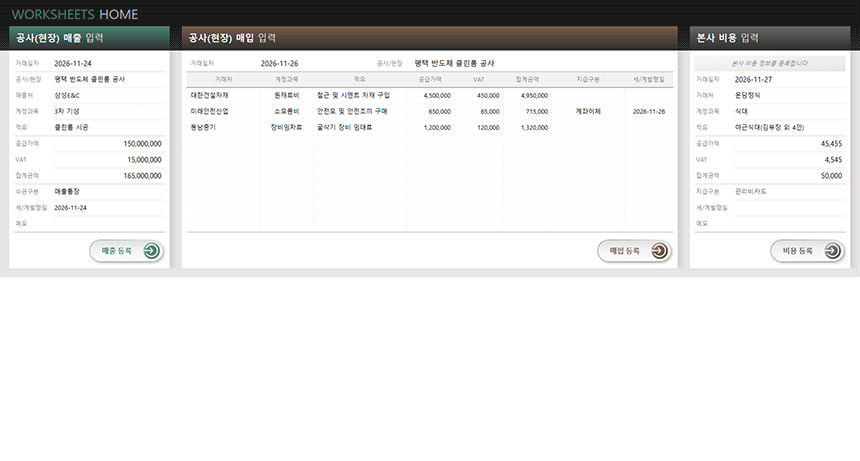Viewport: 860px width, 461px height.
Task: Click the empty tax invoice date in expense panel
Action: (789, 208)
